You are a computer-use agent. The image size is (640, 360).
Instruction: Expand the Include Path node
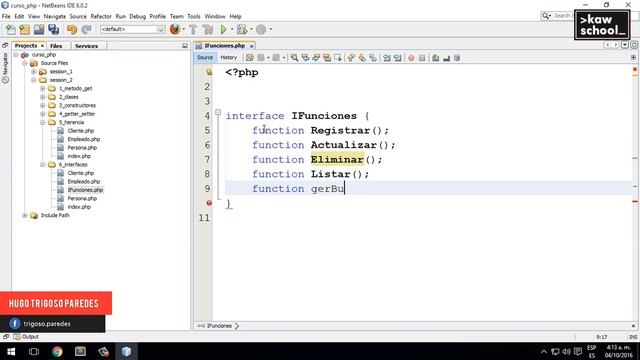pyautogui.click(x=25, y=215)
